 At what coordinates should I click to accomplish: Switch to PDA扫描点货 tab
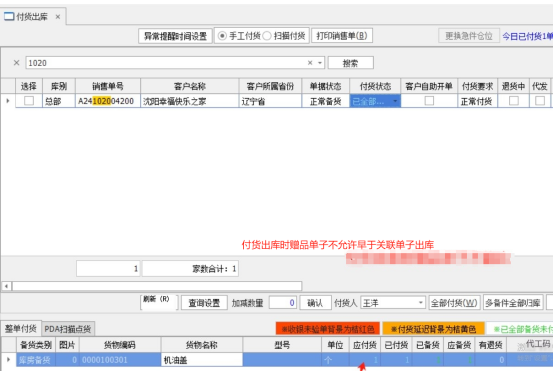point(67,329)
